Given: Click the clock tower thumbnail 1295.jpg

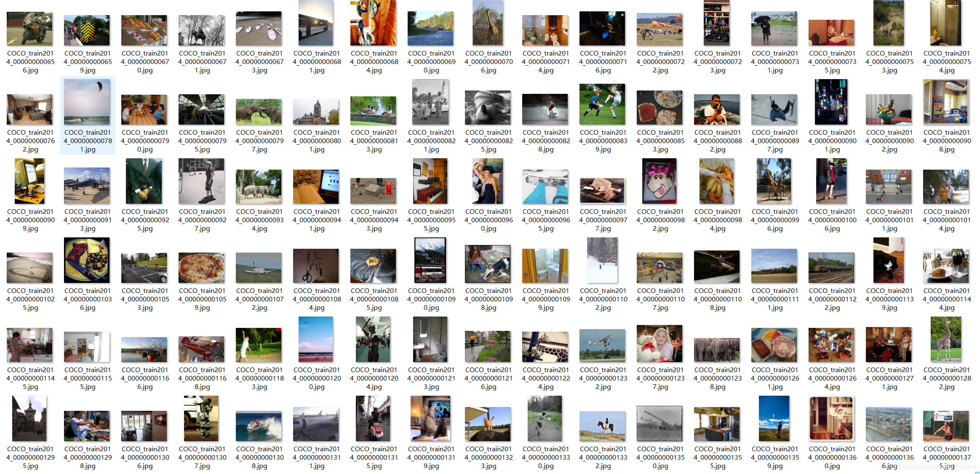Looking at the screenshot, I should (29, 418).
